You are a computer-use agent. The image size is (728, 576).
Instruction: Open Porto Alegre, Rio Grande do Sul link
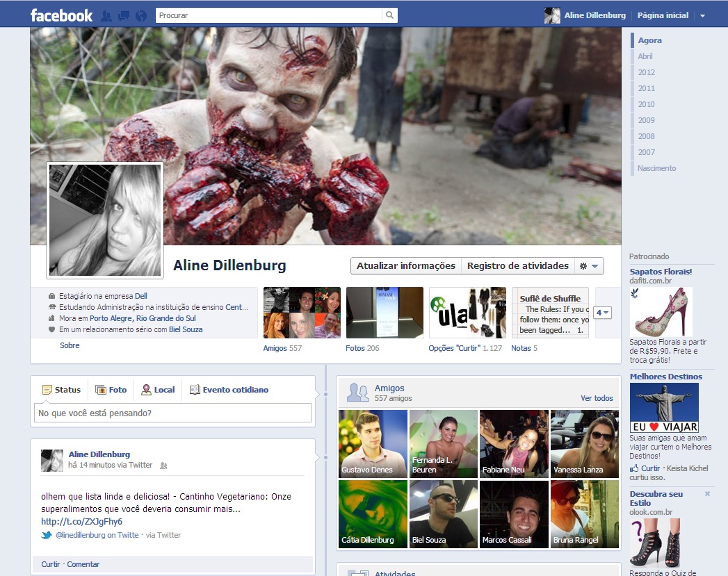point(143,318)
